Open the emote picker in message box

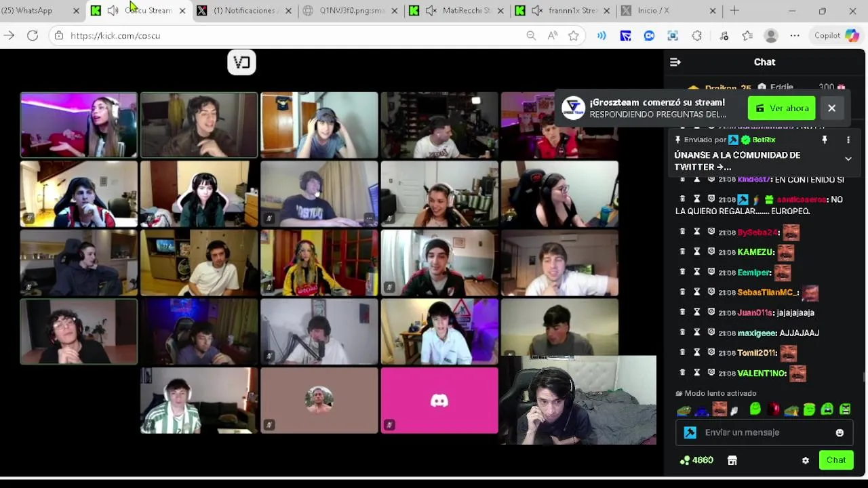tap(840, 432)
